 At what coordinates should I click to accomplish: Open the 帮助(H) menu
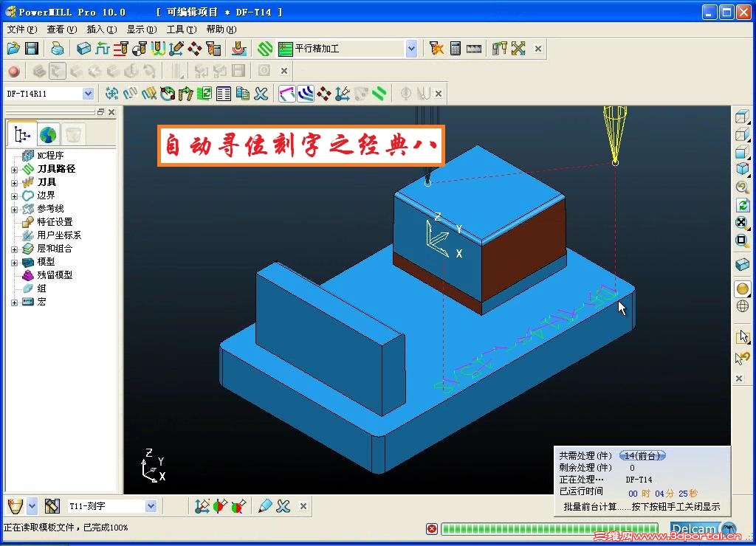point(221,30)
